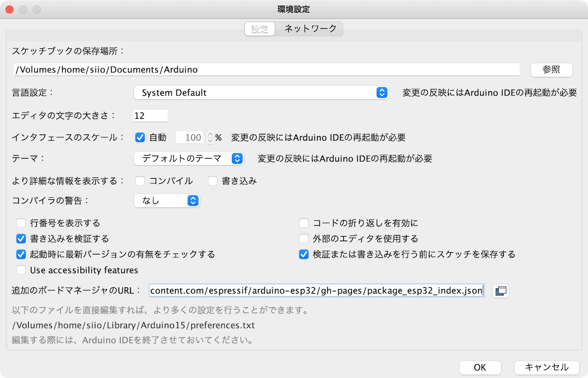Open the 言語設定 System Default dropdown

[x=261, y=92]
